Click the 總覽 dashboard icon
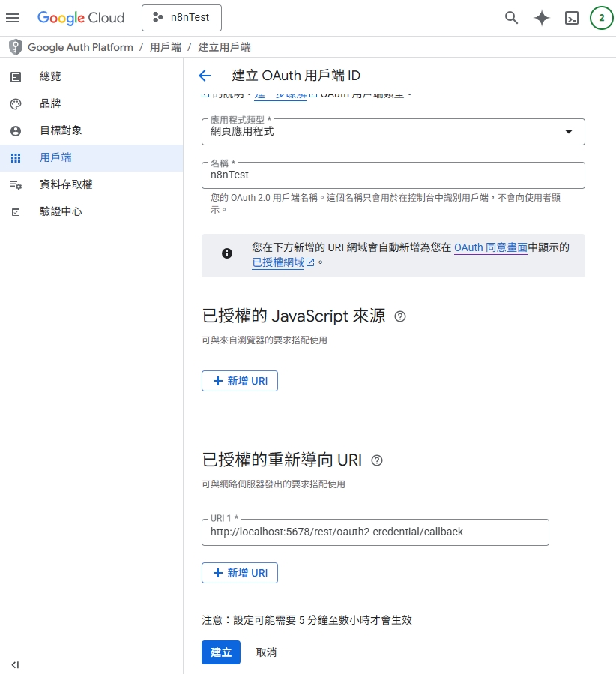The width and height of the screenshot is (616, 674). (x=16, y=77)
